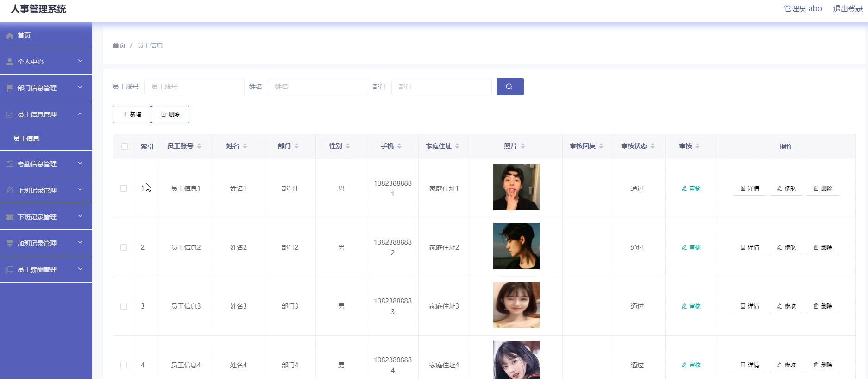Sort by 家庭住址 column arrows

[457, 146]
